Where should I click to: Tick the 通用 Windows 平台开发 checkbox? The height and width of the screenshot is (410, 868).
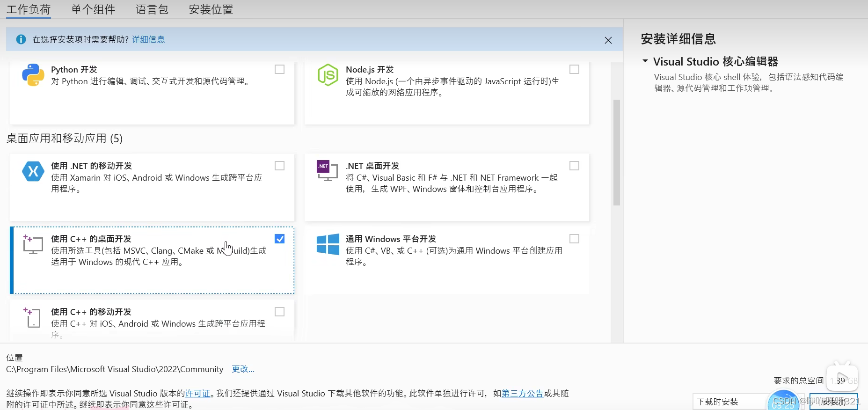pos(575,239)
